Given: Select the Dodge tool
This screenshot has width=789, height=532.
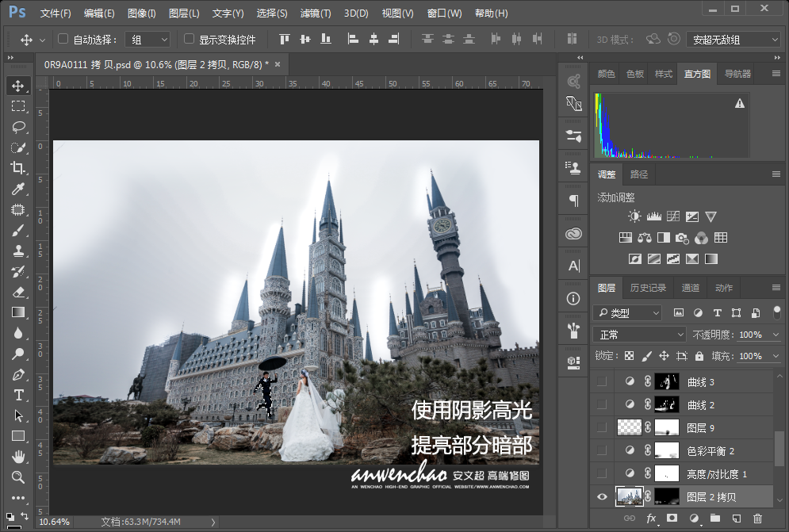Looking at the screenshot, I should 18,354.
